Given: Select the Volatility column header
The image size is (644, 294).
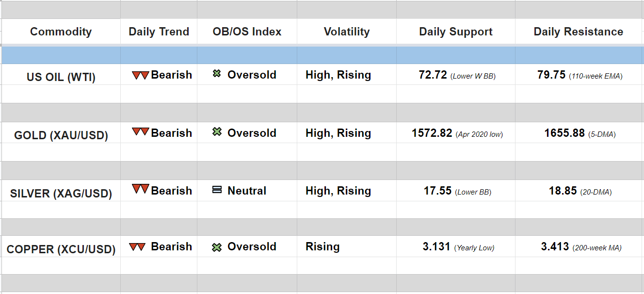Looking at the screenshot, I should coord(346,32).
